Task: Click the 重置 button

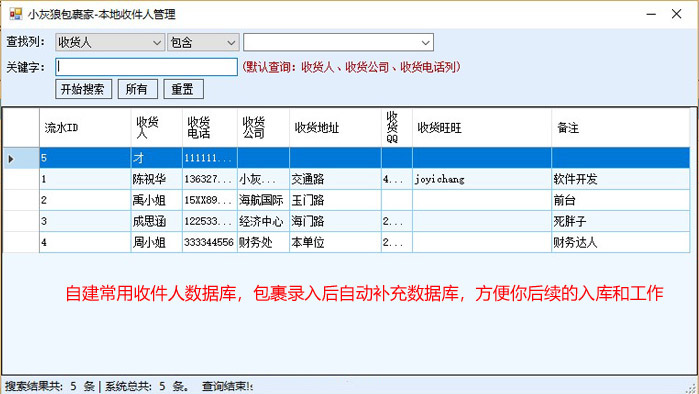Action: coord(183,89)
